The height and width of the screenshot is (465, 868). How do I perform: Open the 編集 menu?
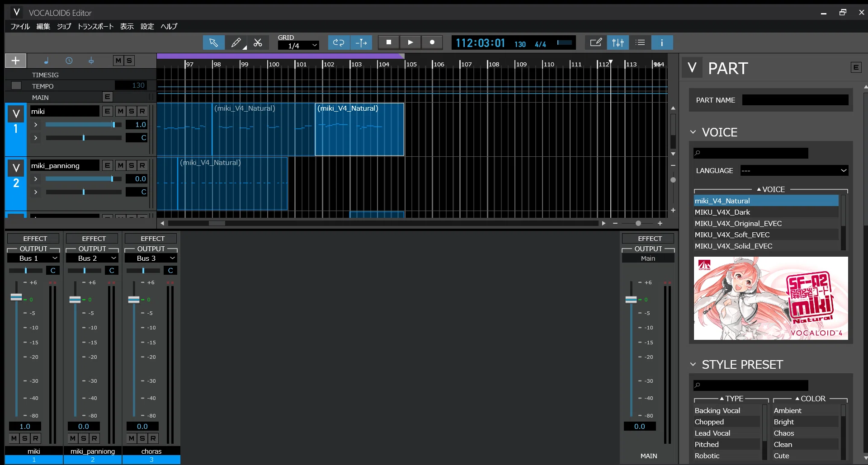click(43, 26)
